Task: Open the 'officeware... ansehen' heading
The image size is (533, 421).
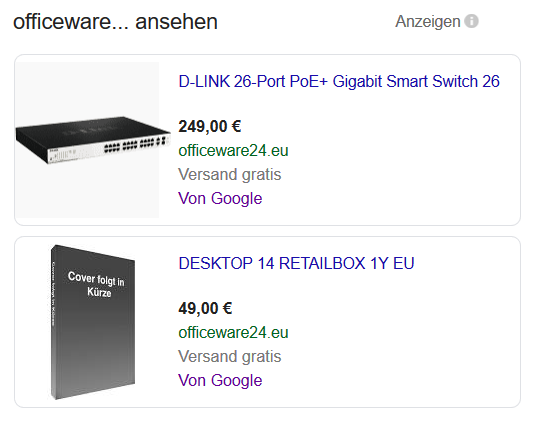Action: (x=115, y=22)
